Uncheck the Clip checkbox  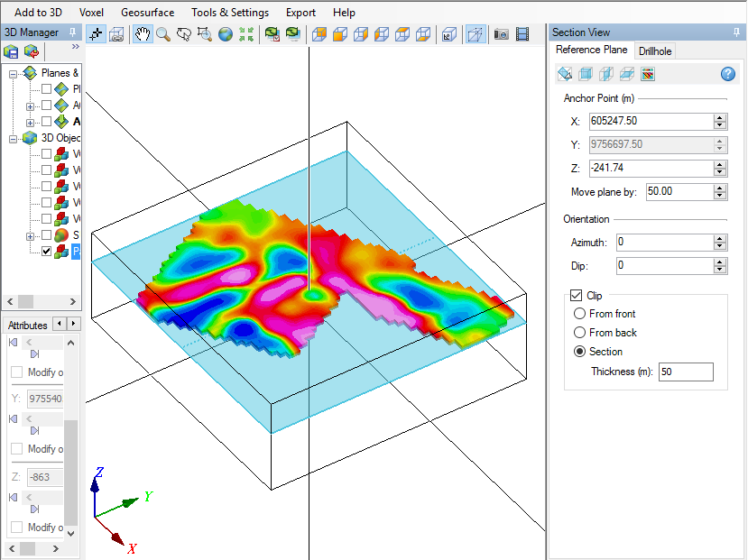[x=577, y=295]
